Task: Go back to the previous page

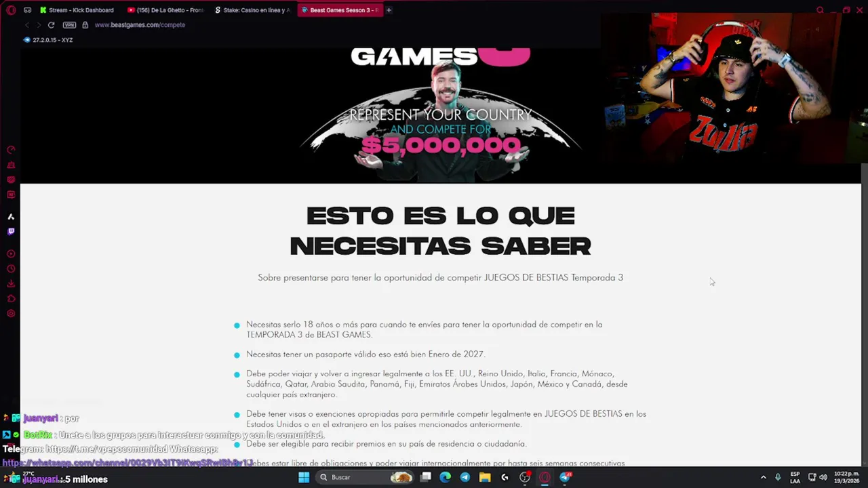Action: 27,25
